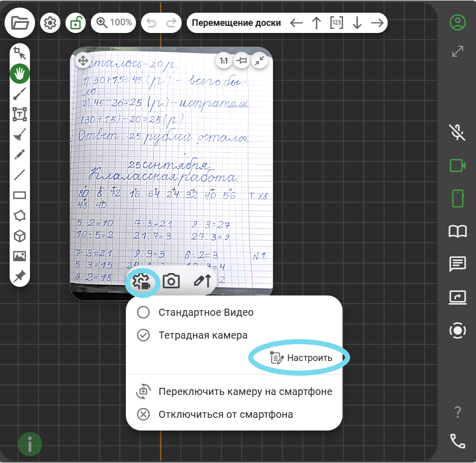Click Переключить камеру на смартфоне
This screenshot has height=463, width=476.
[x=245, y=391]
